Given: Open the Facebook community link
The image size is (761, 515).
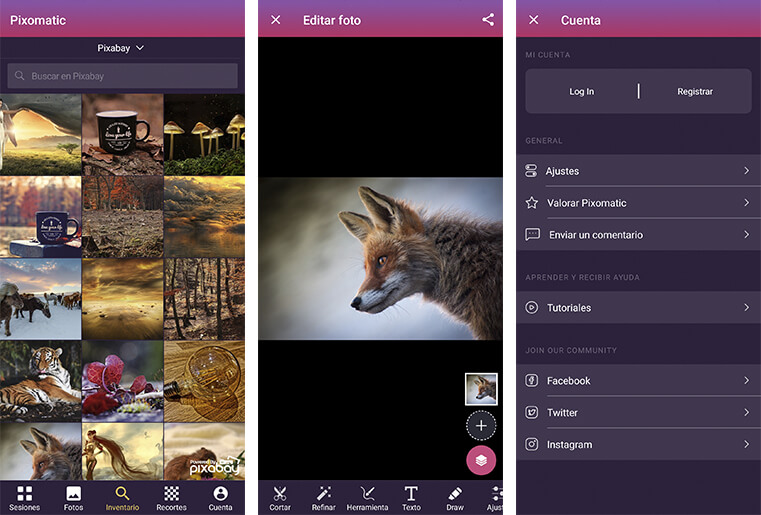Looking at the screenshot, I should (x=639, y=381).
